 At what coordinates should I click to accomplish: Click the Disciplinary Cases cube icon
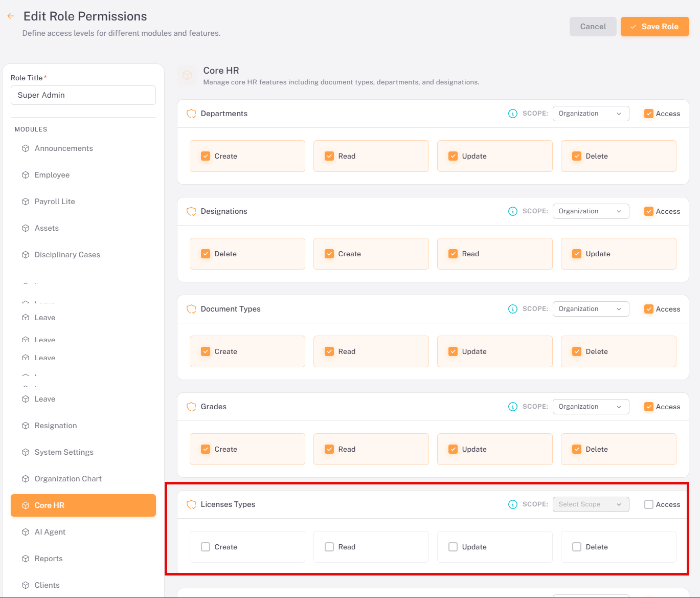pyautogui.click(x=26, y=255)
